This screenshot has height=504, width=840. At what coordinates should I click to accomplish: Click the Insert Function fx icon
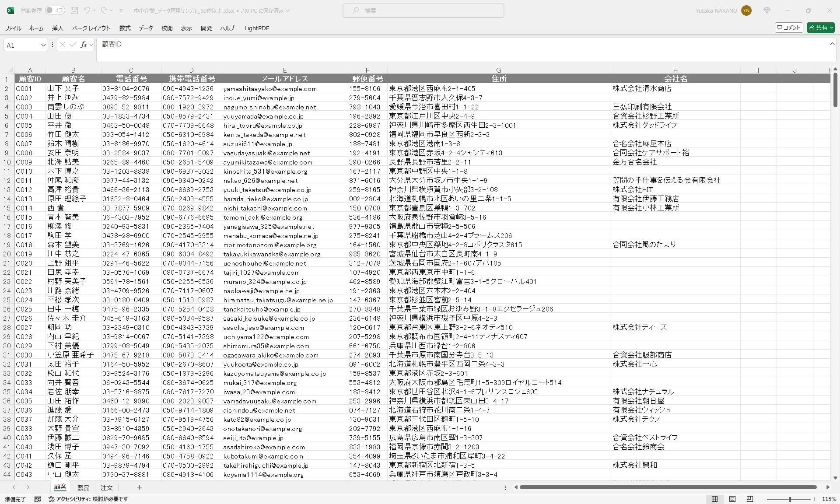[84, 45]
